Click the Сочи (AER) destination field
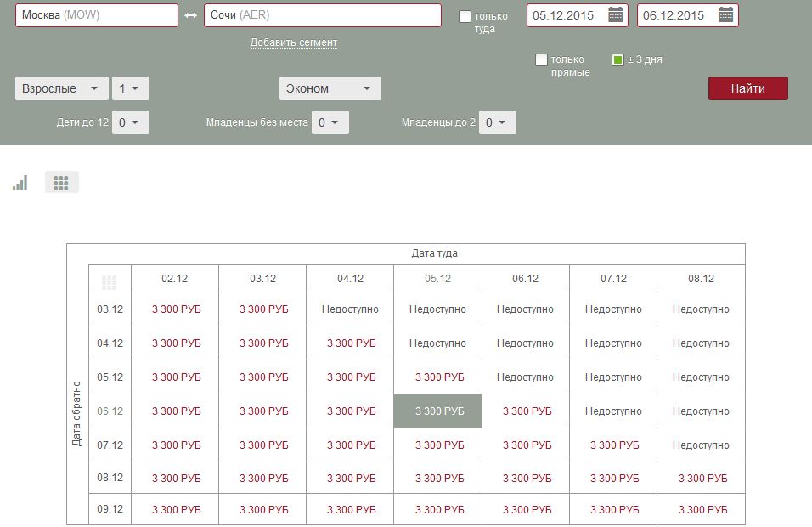Screen dimensions: 812x527 click(x=322, y=16)
